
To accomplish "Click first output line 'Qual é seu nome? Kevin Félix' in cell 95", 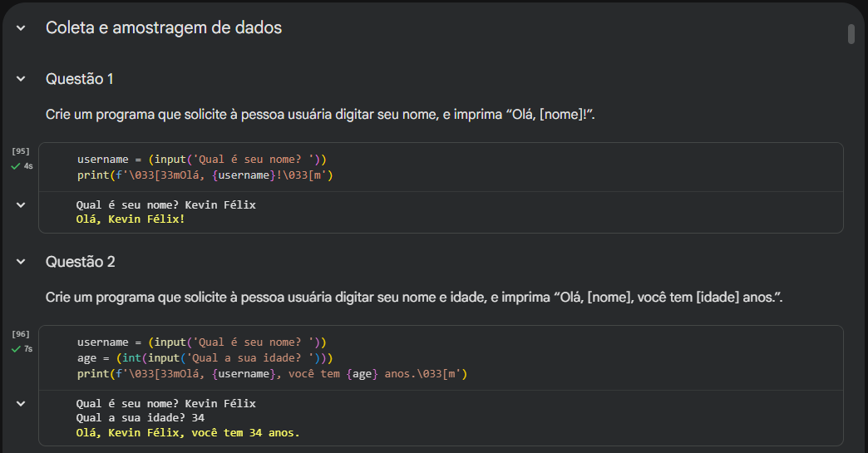I will pyautogui.click(x=166, y=204).
